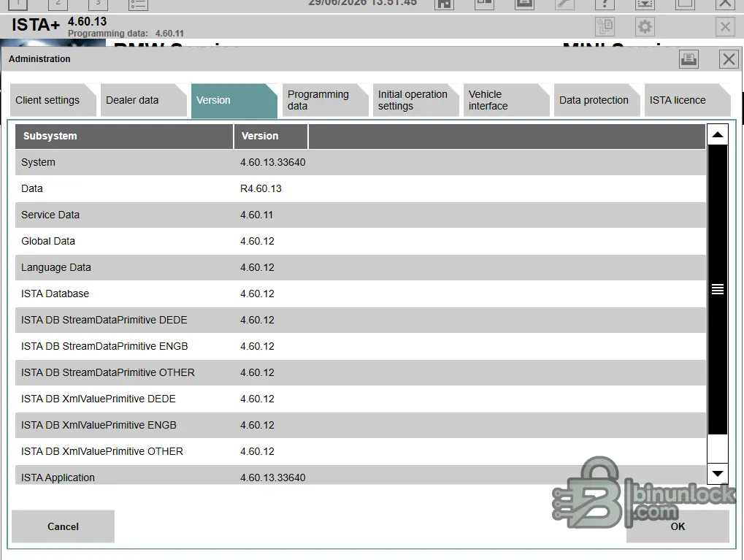
Task: Open the Data protection tab
Action: (597, 100)
